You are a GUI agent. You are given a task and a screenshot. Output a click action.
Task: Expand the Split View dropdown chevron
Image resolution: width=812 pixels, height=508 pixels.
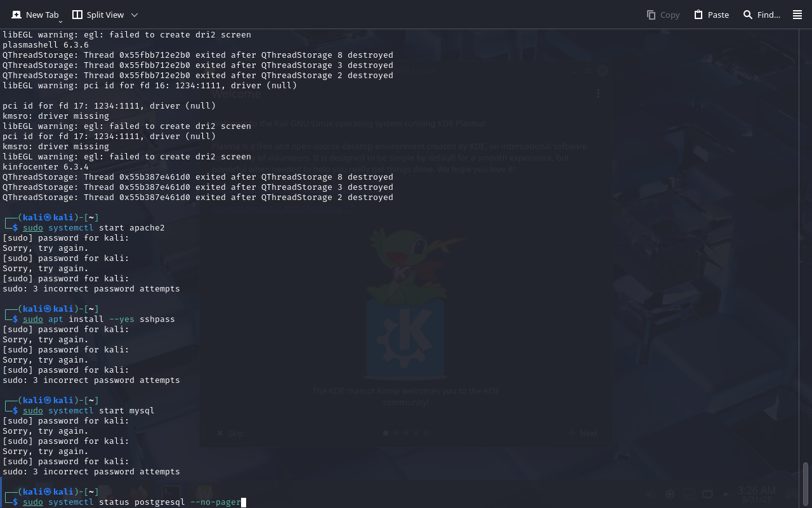coord(134,15)
